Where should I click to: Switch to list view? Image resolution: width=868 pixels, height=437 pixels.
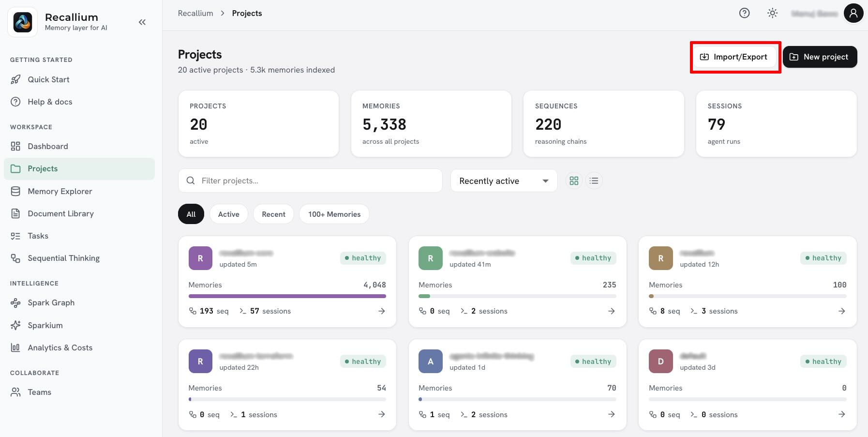(x=594, y=181)
